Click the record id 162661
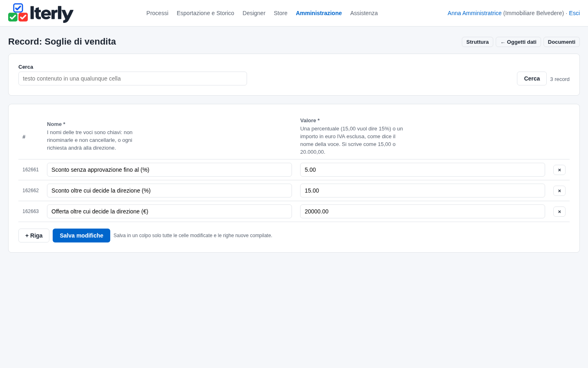Screen dimensions: 588x368 (31, 170)
